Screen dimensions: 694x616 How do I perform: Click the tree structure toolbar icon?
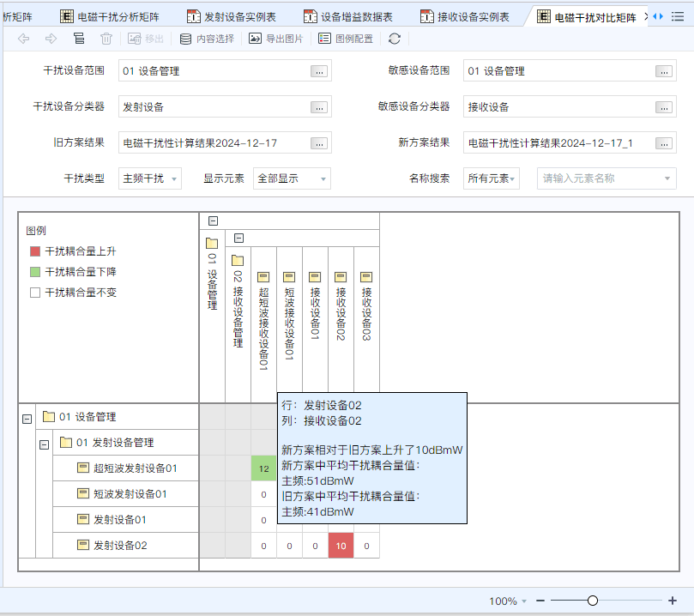(x=79, y=39)
